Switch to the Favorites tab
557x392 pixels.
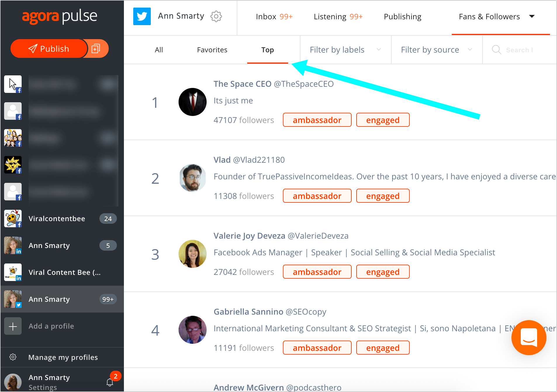coord(212,50)
